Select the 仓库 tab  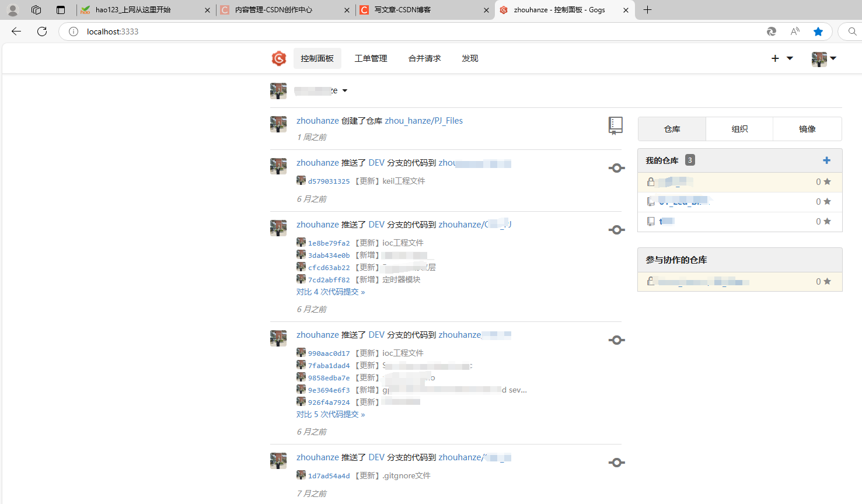(672, 129)
